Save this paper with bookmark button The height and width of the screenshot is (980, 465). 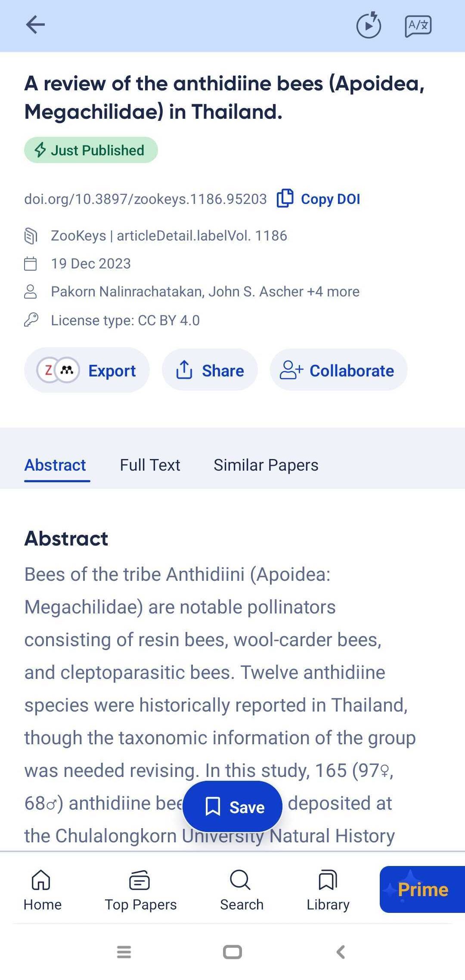[x=232, y=807]
